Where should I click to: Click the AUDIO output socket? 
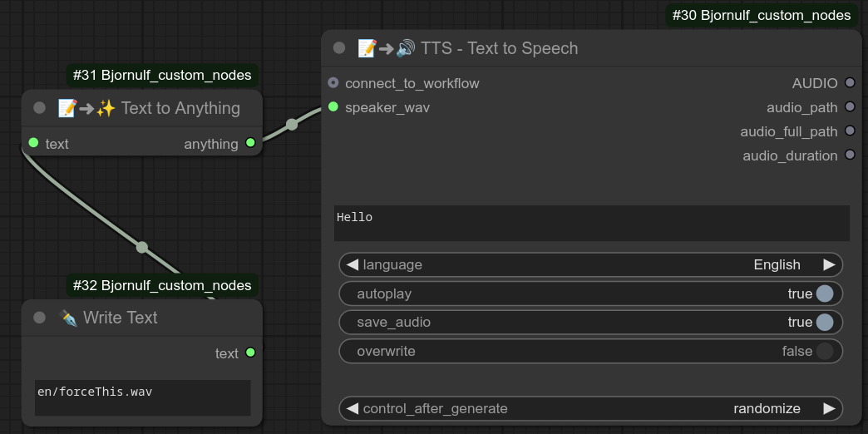(x=850, y=83)
